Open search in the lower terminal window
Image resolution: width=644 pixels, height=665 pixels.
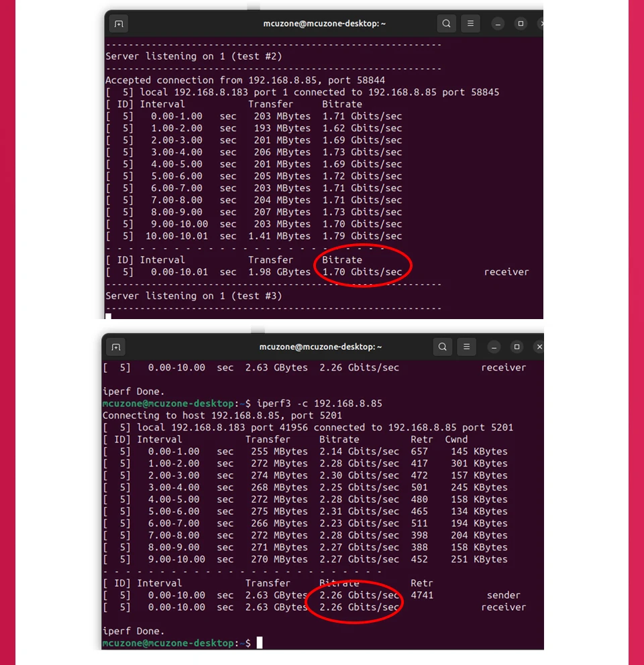click(x=442, y=347)
